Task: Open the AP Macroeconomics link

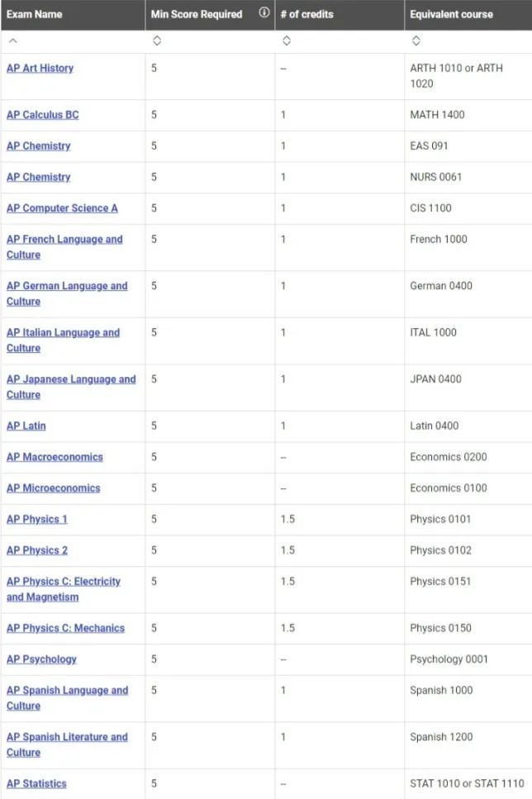Action: [55, 457]
